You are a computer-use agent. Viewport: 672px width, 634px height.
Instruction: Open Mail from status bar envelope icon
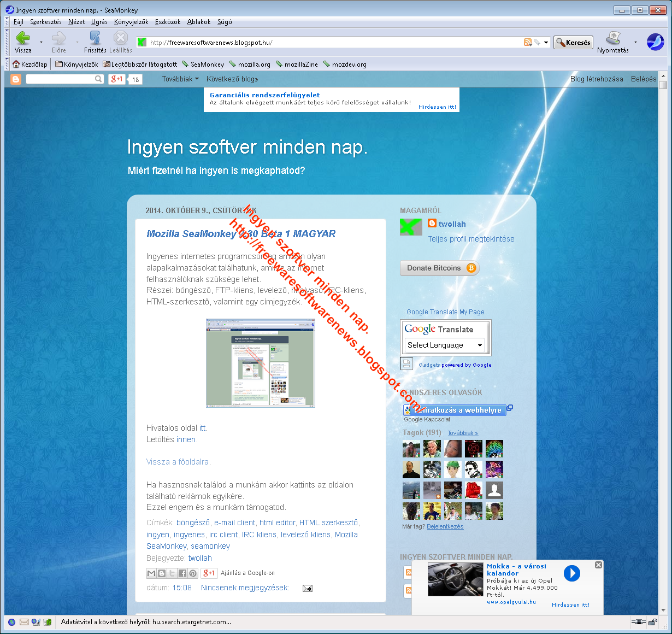coord(24,622)
